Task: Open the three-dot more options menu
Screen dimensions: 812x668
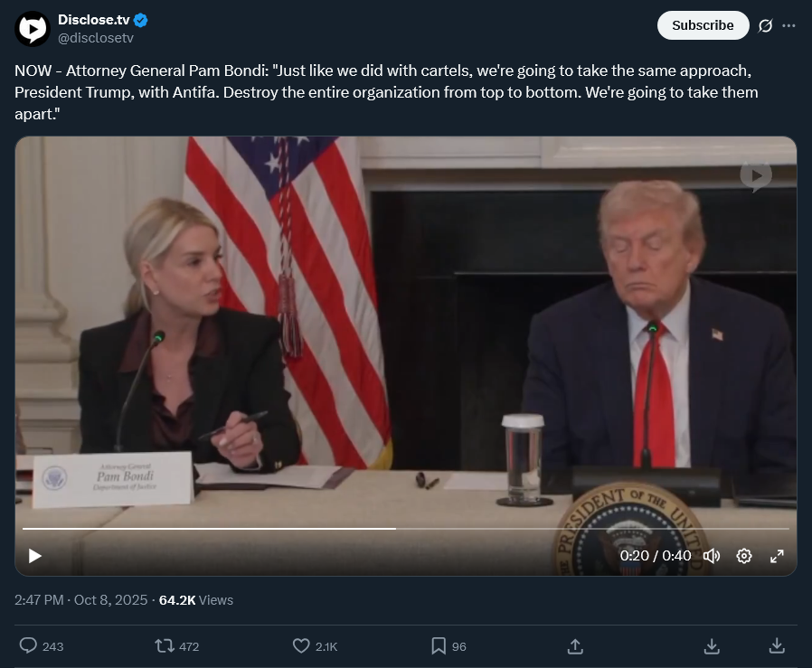Action: (789, 25)
